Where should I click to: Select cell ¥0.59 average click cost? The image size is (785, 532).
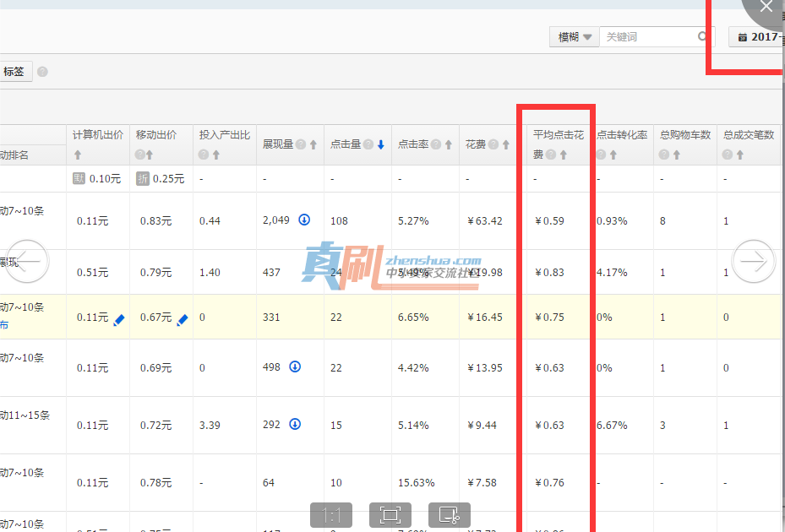coord(549,220)
